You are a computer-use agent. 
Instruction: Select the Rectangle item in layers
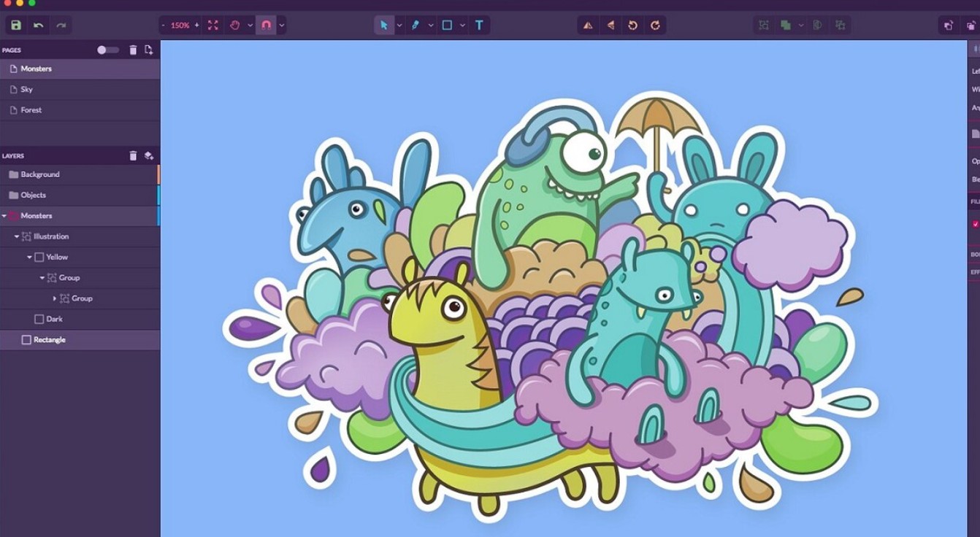(80, 339)
